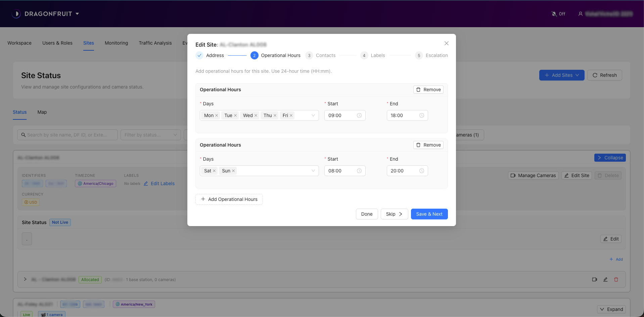The image size is (644, 317).
Task: Click the camera icon on Allocated row
Action: [x=594, y=279]
